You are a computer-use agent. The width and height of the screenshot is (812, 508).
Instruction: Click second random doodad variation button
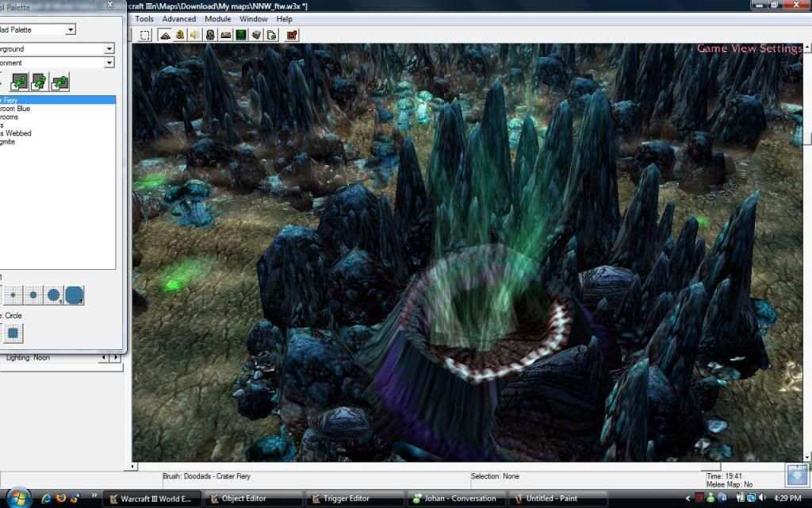40,82
